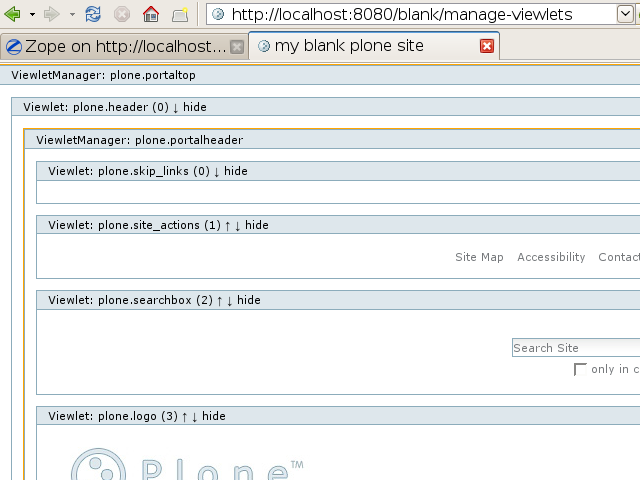The image size is (640, 480).
Task: Move plone.site_actions viewlet down
Action: click(x=238, y=226)
